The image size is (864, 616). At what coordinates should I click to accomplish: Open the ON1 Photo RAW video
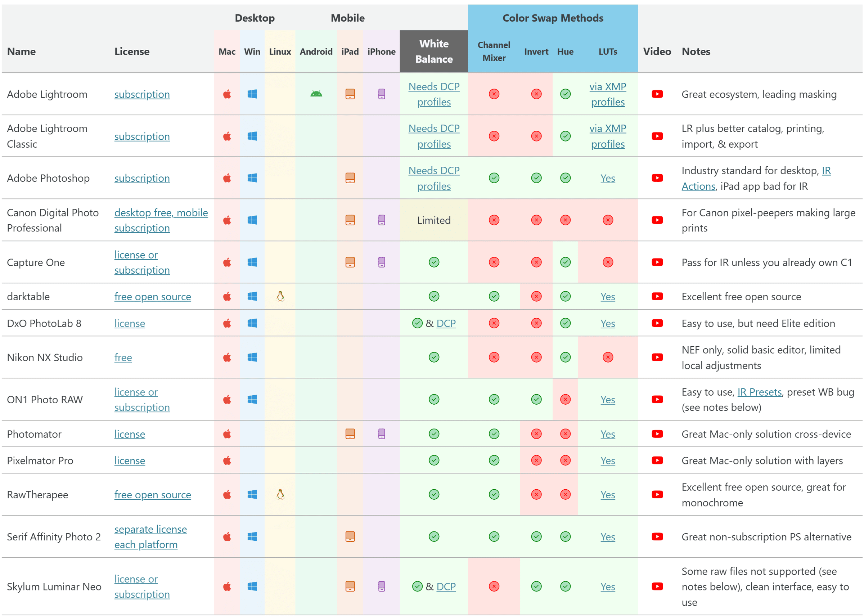[x=657, y=399]
